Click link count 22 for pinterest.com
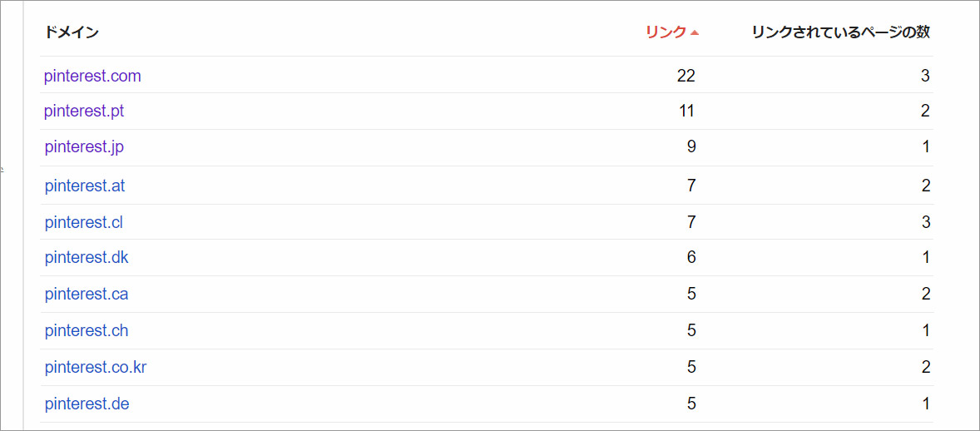Viewport: 980px width, 431px height. pyautogui.click(x=686, y=76)
